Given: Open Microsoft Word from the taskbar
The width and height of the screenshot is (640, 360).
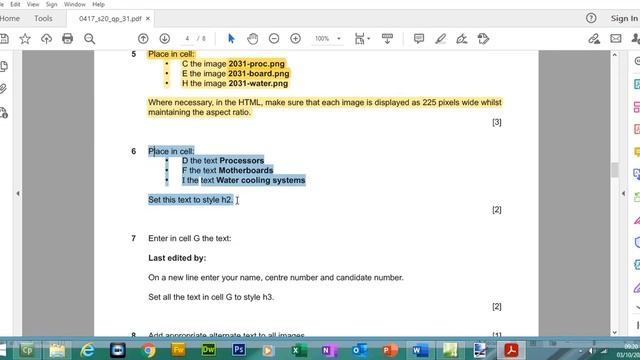Looking at the screenshot, I should pos(420,350).
